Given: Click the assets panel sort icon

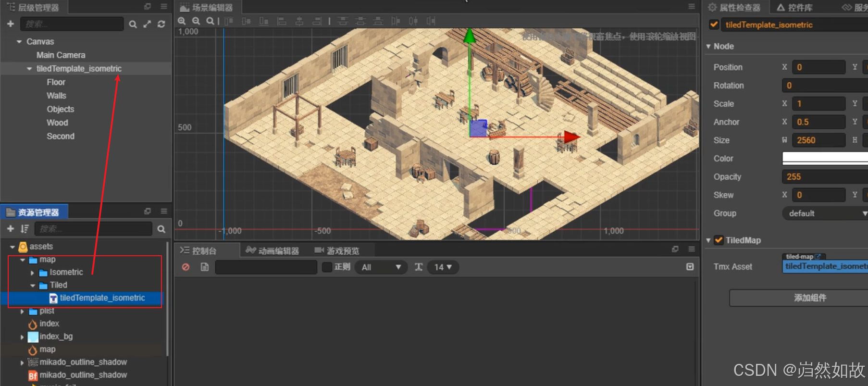Looking at the screenshot, I should click(x=25, y=229).
